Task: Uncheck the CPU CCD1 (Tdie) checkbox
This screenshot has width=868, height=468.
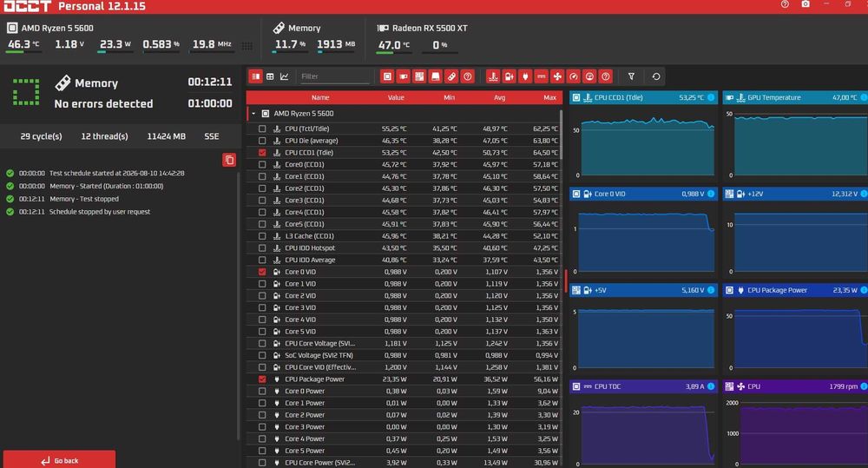Action: click(x=262, y=152)
